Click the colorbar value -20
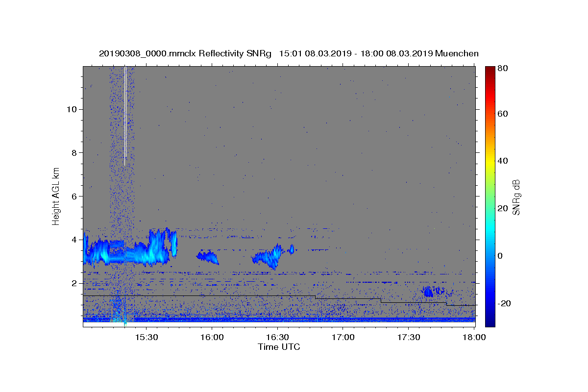This screenshot has width=588, height=392. tap(504, 303)
